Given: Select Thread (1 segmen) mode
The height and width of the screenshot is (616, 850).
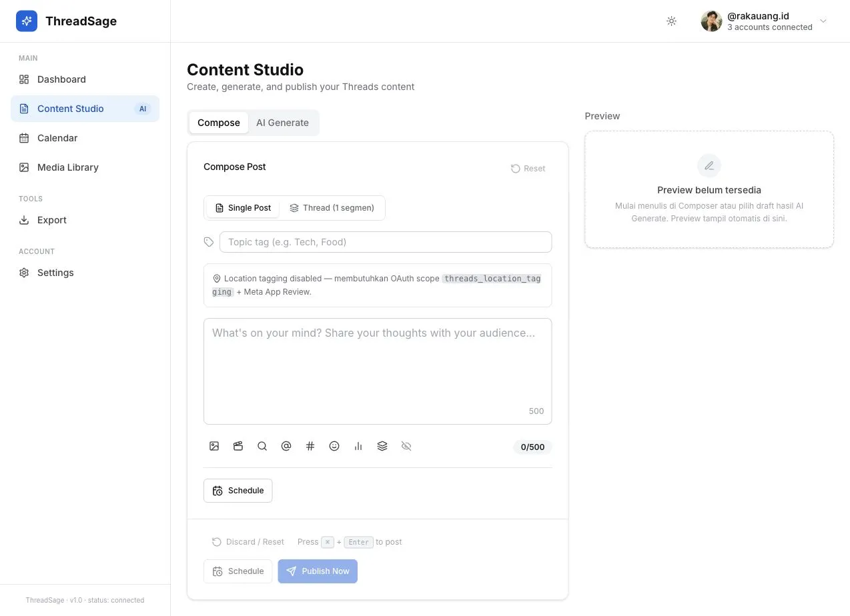Looking at the screenshot, I should click(x=332, y=208).
